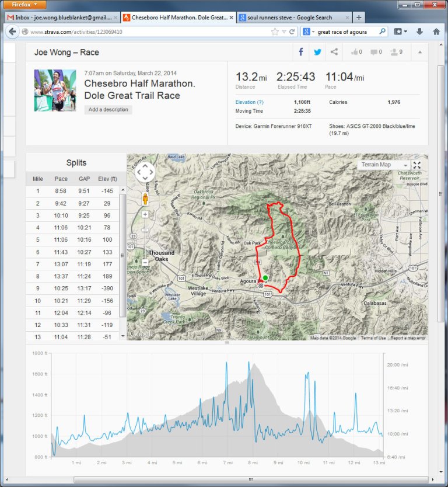The width and height of the screenshot is (448, 487).
Task: Click mile 5 split pace 11:06
Action: tap(61, 240)
